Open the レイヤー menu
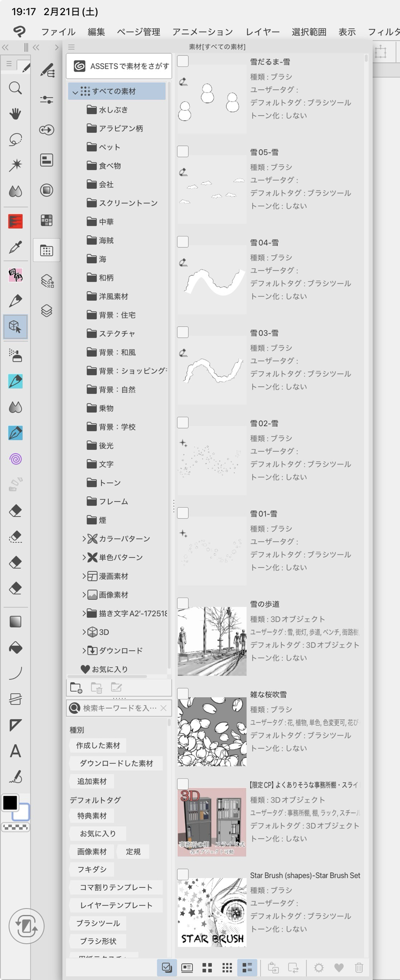This screenshot has height=980, width=400. 262,32
